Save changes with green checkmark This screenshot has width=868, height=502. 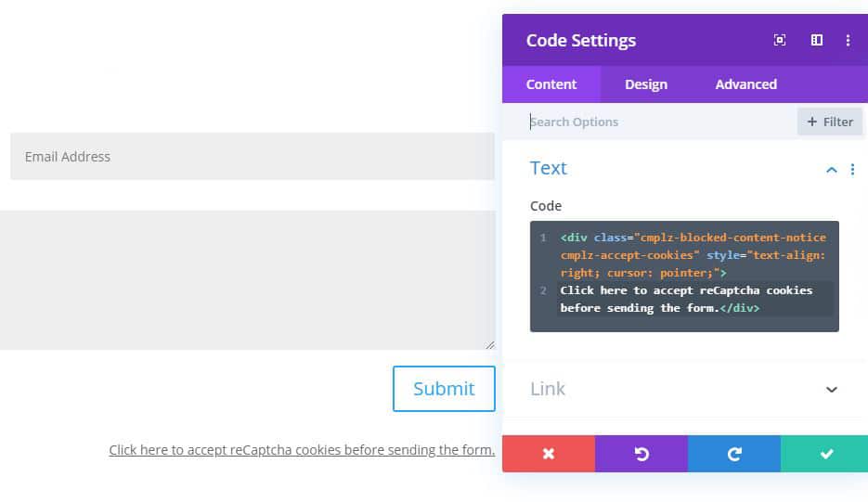click(x=824, y=454)
